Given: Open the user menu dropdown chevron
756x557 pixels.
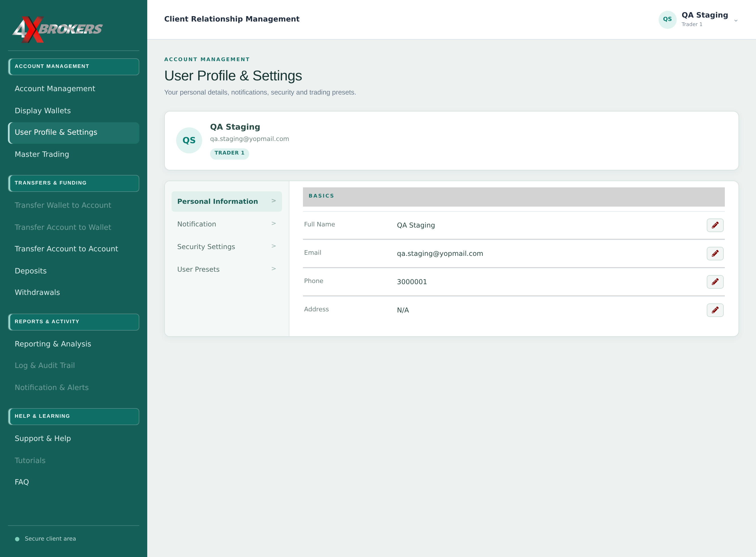Looking at the screenshot, I should (736, 21).
